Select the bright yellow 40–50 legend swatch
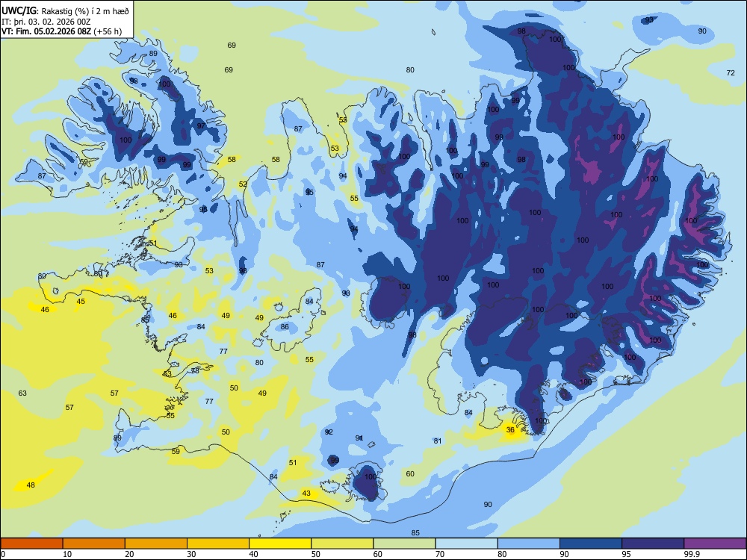This screenshot has height=560, width=747. [280, 544]
